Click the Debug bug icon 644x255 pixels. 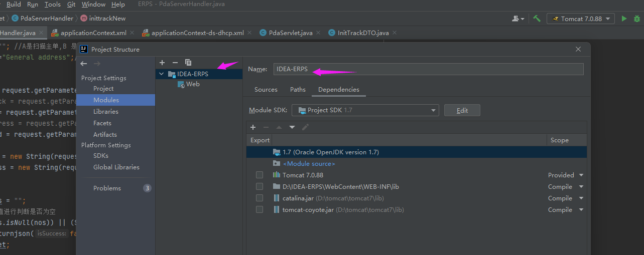pos(636,19)
